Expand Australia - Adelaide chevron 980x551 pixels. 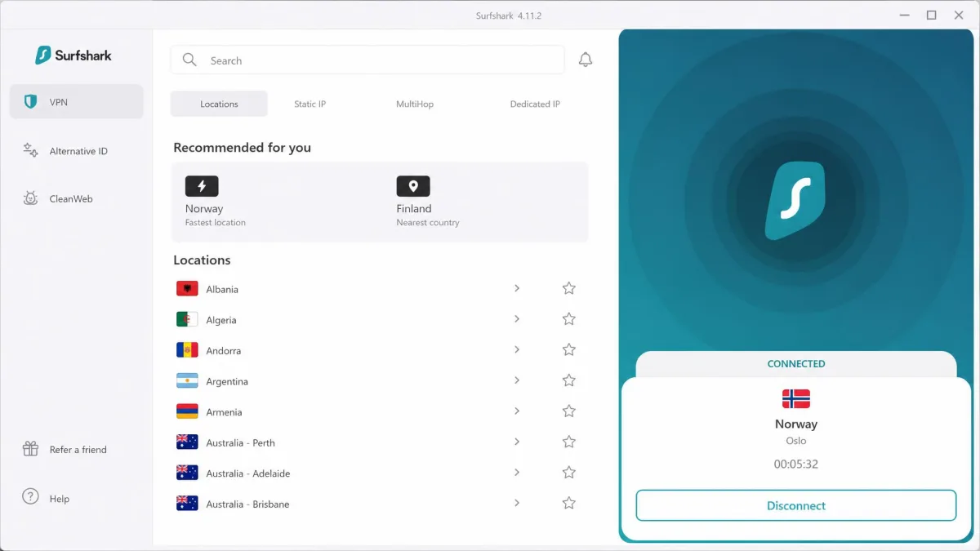[x=517, y=473]
